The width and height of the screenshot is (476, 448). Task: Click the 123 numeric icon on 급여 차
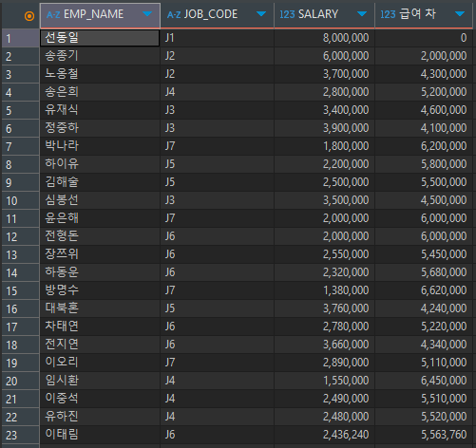(388, 14)
